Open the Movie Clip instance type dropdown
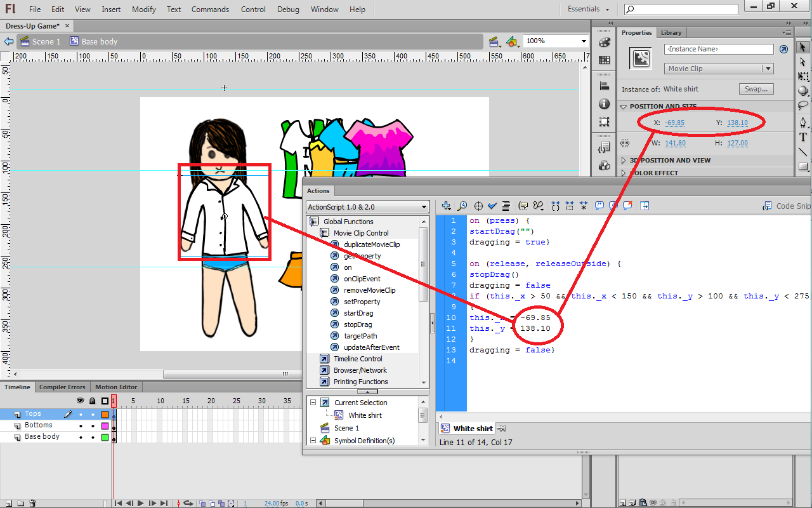 tap(719, 68)
